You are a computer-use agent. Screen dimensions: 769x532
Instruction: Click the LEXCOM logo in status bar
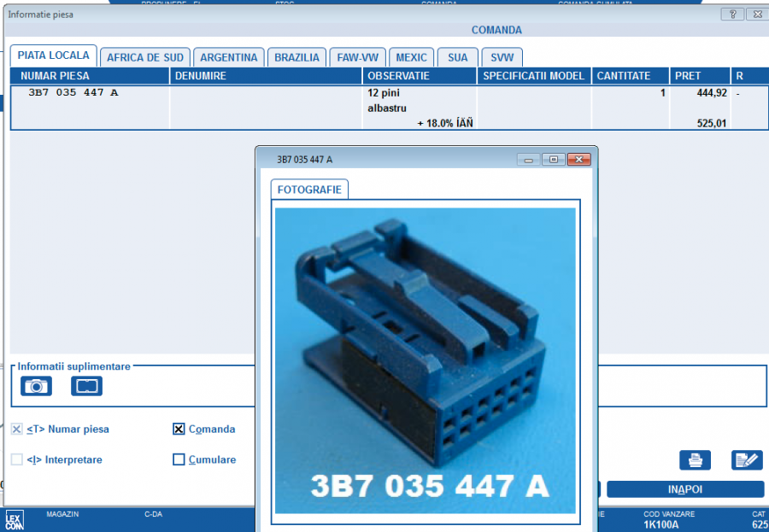click(15, 519)
